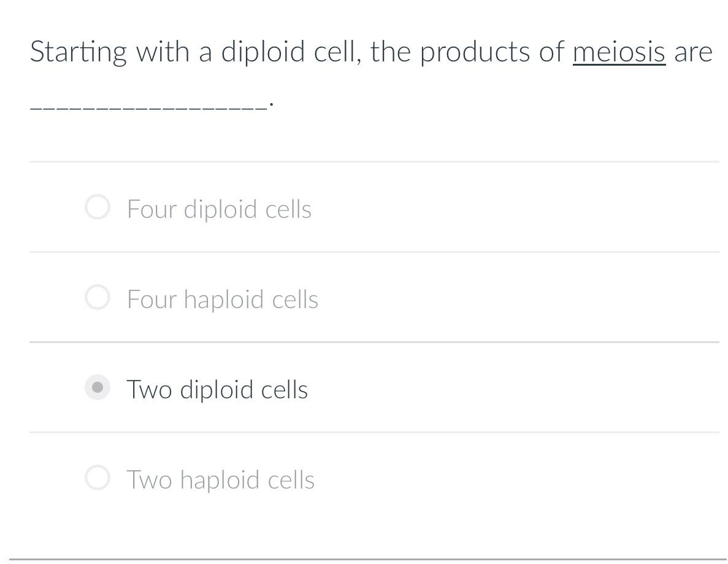Click the Four haploid cells answer text
The width and height of the screenshot is (728, 564).
tap(222, 299)
